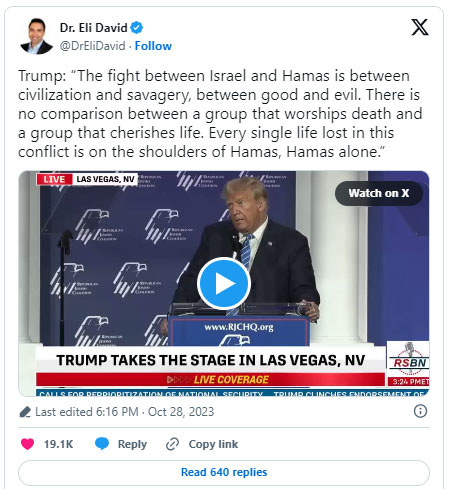Click the tweet text about Israel and Hamas

coord(220,114)
